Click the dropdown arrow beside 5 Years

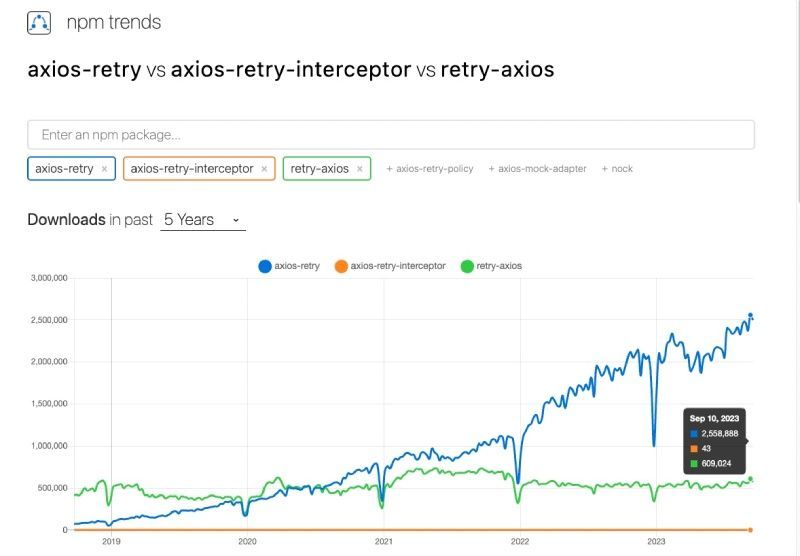(236, 220)
